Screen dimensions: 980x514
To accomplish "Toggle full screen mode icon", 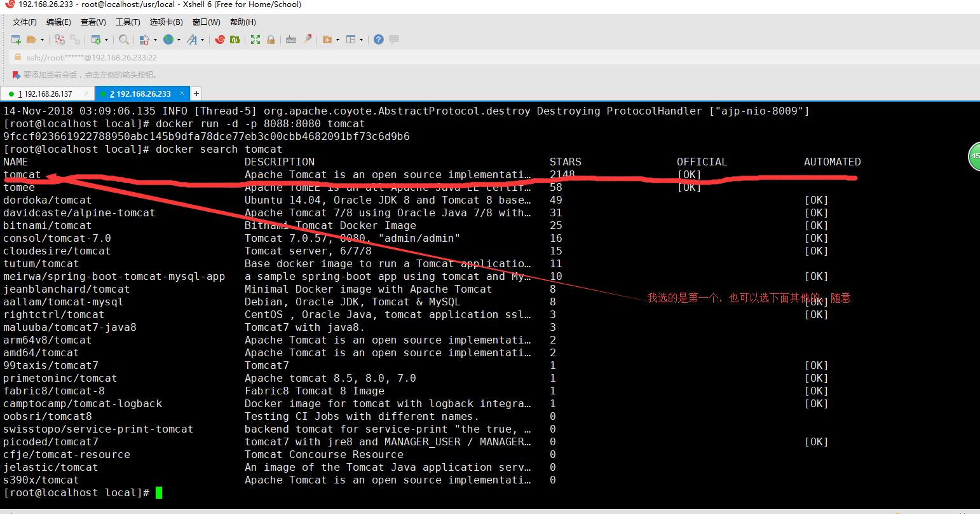I will coord(255,39).
